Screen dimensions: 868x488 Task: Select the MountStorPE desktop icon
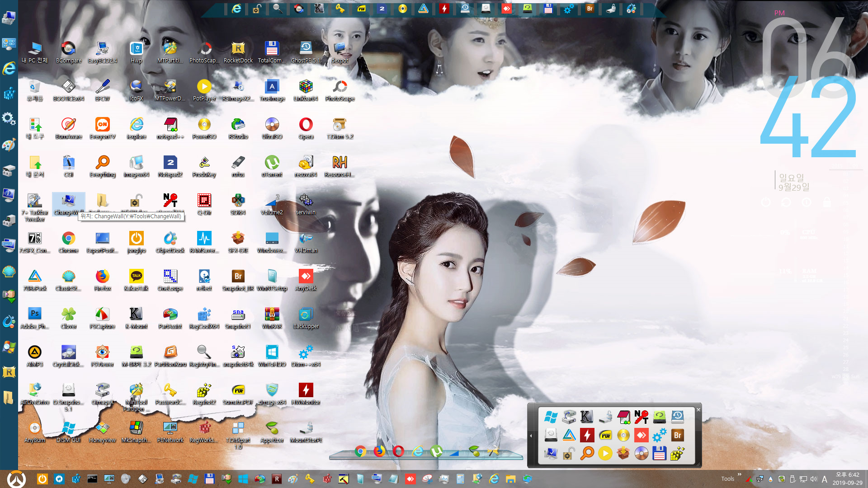click(306, 432)
